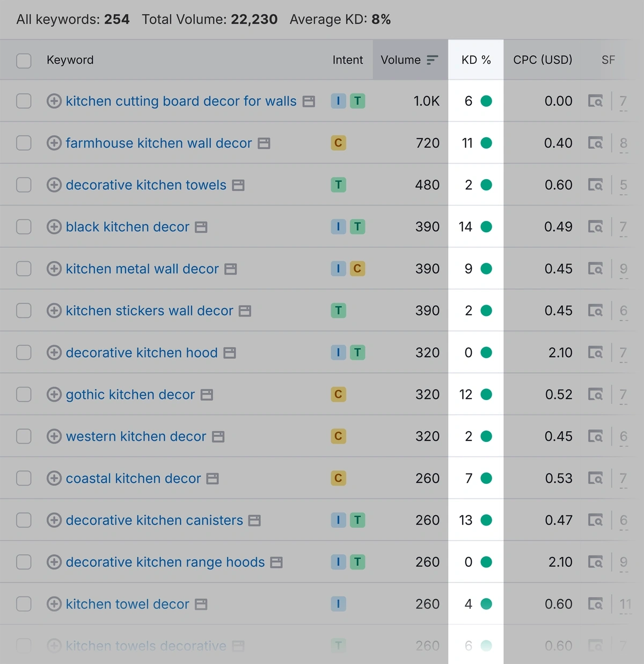Screen dimensions: 644x664
Task: Open 'coastal kitchen decor' keyword link
Action: (x=133, y=478)
